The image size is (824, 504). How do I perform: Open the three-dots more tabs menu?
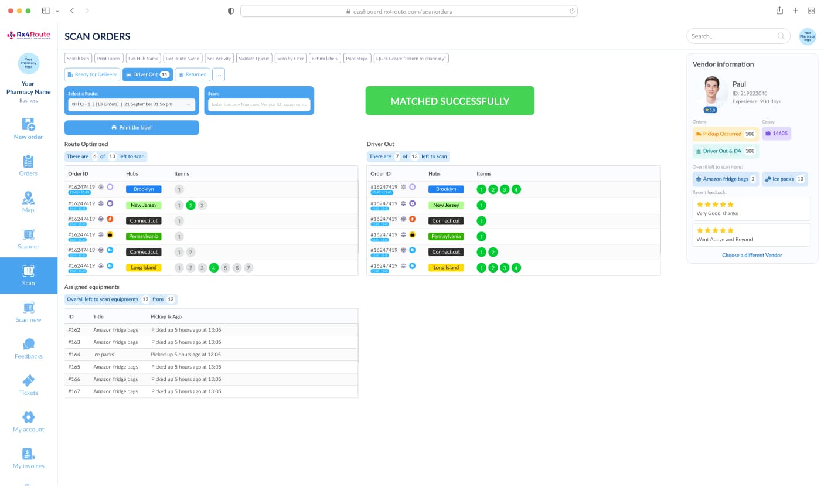(x=218, y=75)
